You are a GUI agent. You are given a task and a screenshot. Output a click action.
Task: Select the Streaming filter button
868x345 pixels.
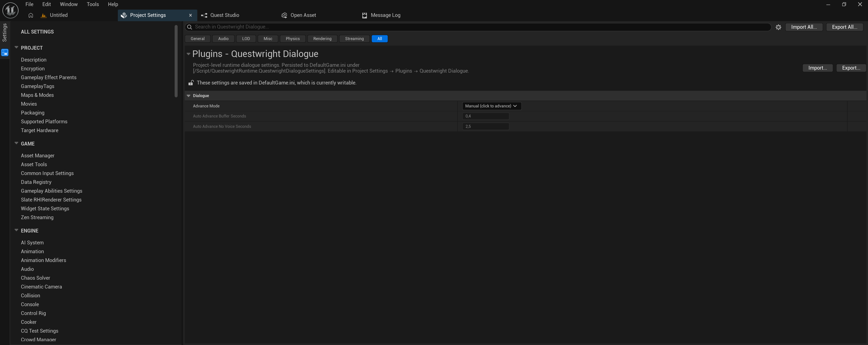(354, 39)
